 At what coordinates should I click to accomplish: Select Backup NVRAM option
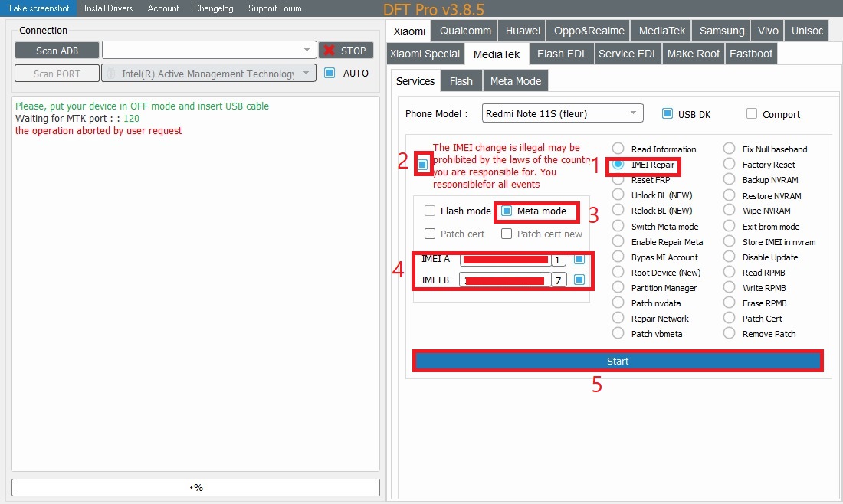729,179
